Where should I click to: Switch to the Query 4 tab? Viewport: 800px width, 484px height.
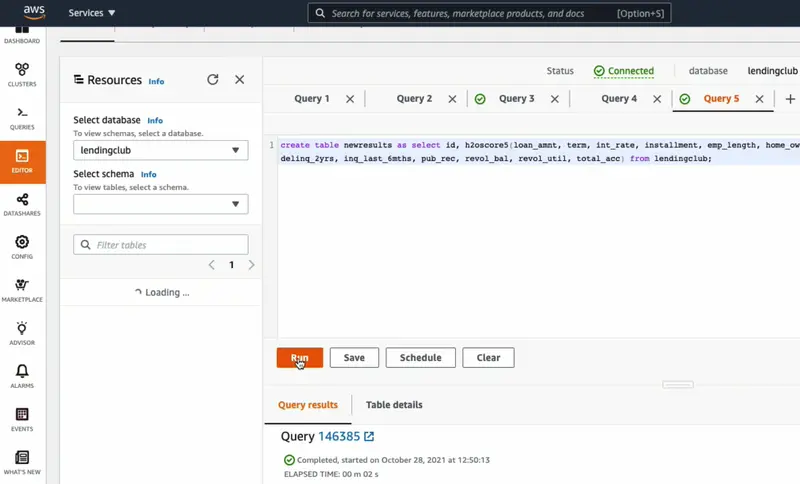coord(619,98)
